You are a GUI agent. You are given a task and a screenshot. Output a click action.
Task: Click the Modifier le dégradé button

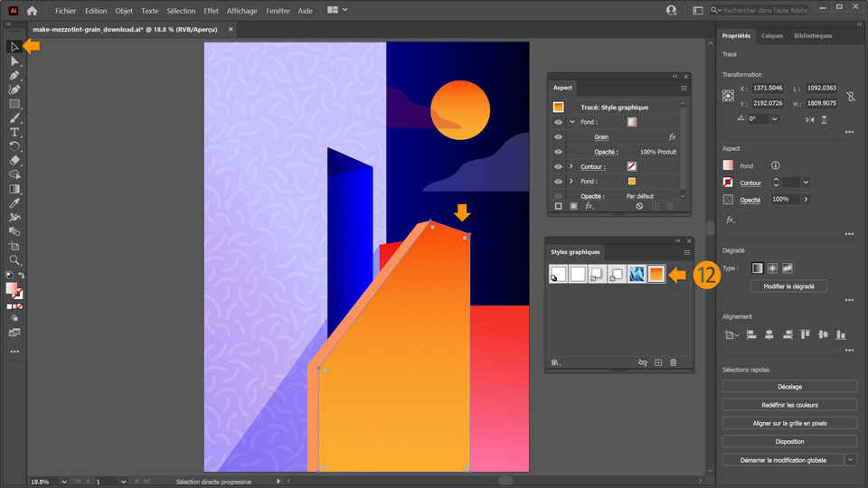pos(788,286)
